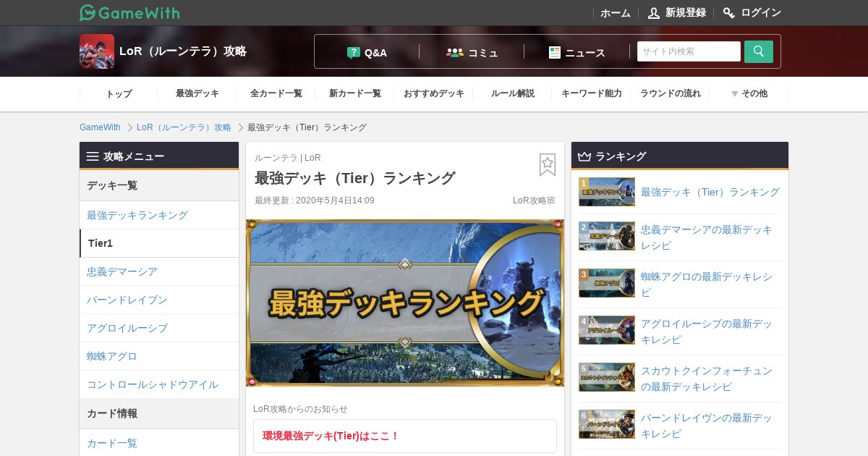Click the LoR（ルーンテラ）攻略 breadcrumb link

point(184,127)
